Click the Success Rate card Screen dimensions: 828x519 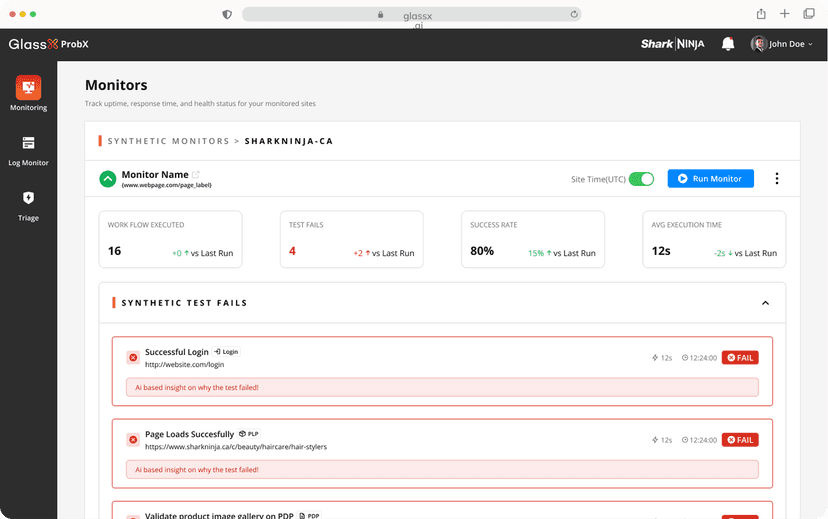(x=533, y=239)
